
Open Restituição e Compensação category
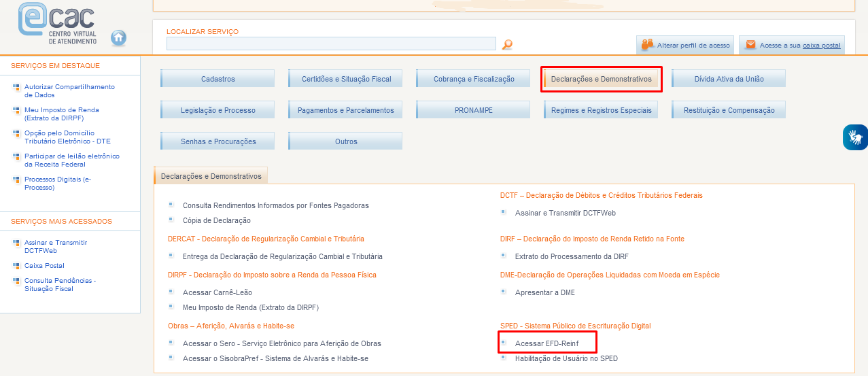729,110
